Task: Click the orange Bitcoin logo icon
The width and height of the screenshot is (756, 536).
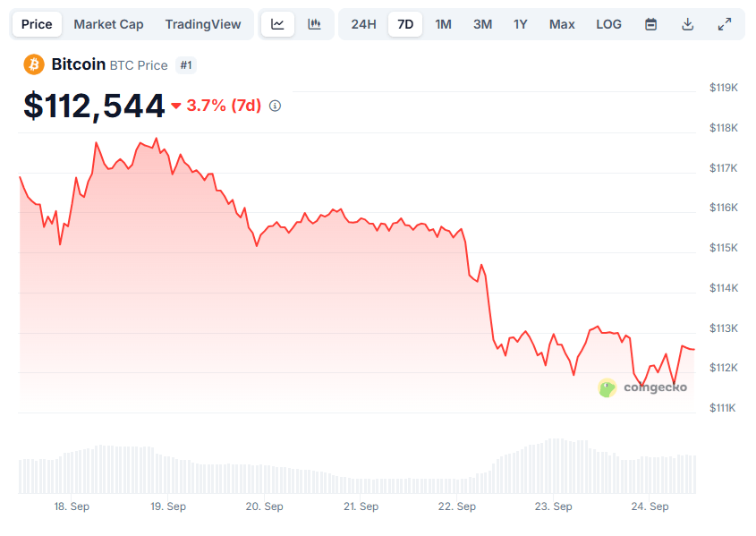Action: point(34,64)
